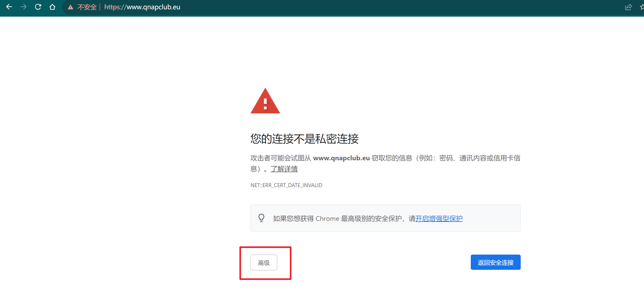The width and height of the screenshot is (644, 302).
Task: Reload the current page
Action: (38, 7)
